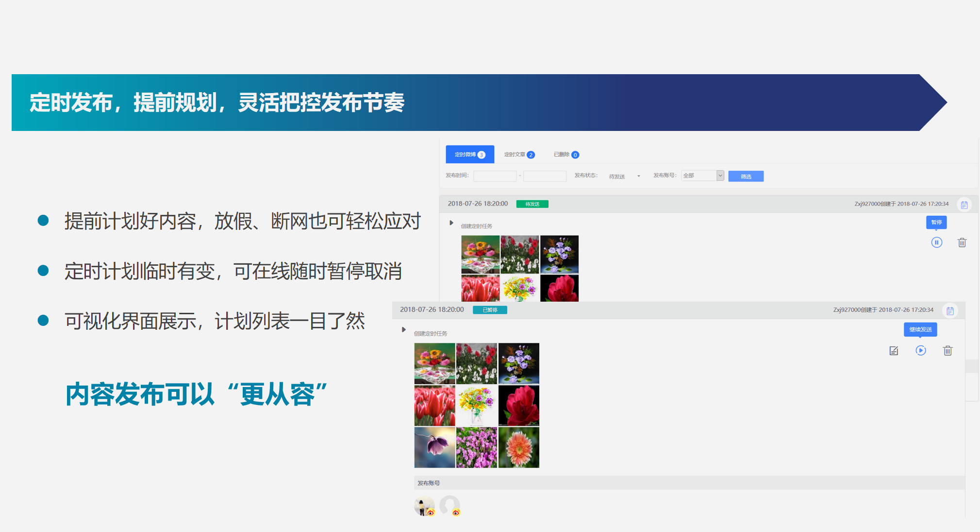980x532 pixels.
Task: Select the second account avatar at page bottom
Action: [449, 506]
